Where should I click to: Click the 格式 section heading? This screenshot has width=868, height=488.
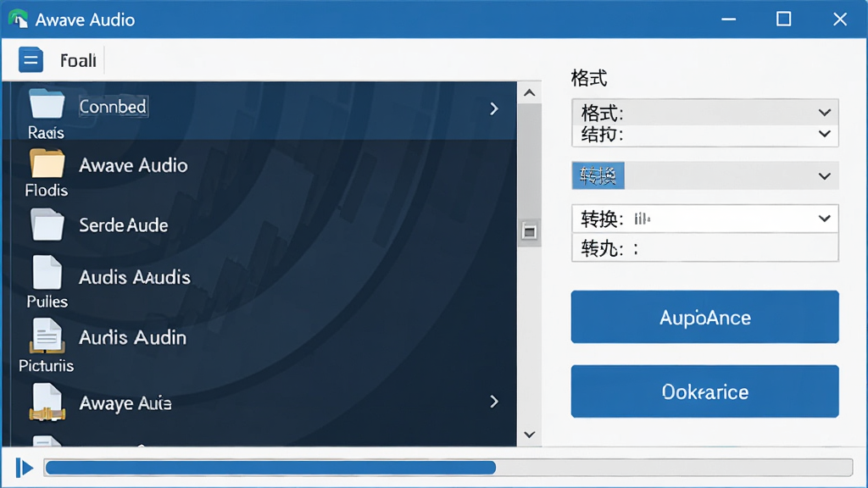point(589,78)
